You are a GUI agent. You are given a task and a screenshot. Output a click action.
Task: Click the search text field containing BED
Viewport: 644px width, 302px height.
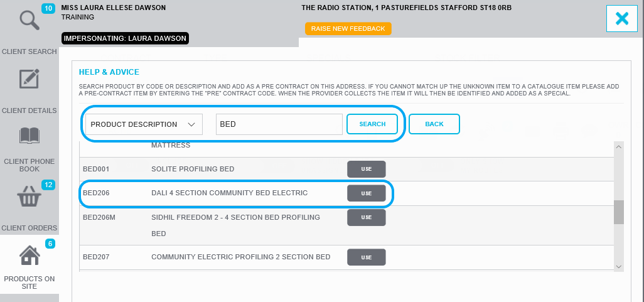(x=279, y=124)
